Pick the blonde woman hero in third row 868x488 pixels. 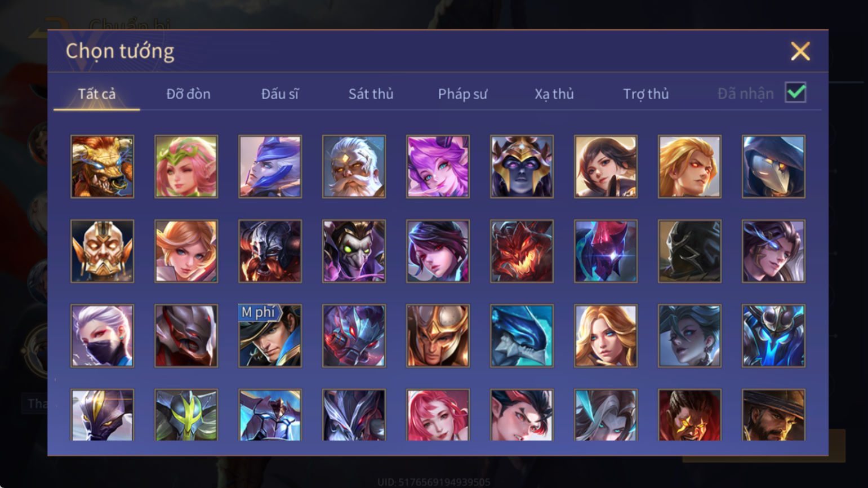(606, 336)
